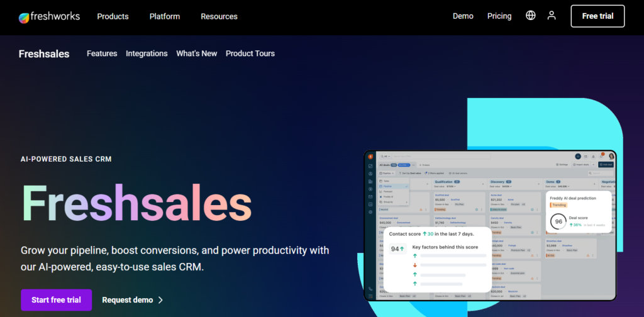Image resolution: width=644 pixels, height=317 pixels.
Task: Click the Freshsales product screenshot image
Action: 490,225
